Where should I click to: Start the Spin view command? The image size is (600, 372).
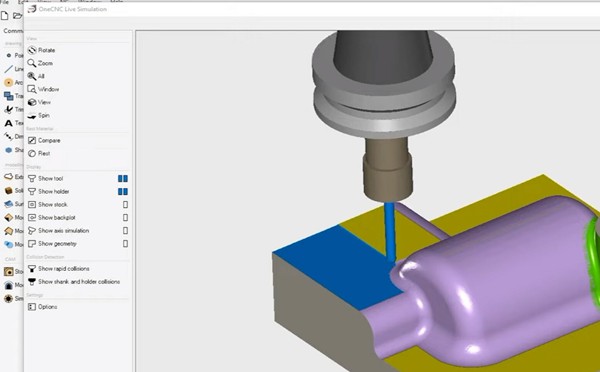pyautogui.click(x=39, y=115)
